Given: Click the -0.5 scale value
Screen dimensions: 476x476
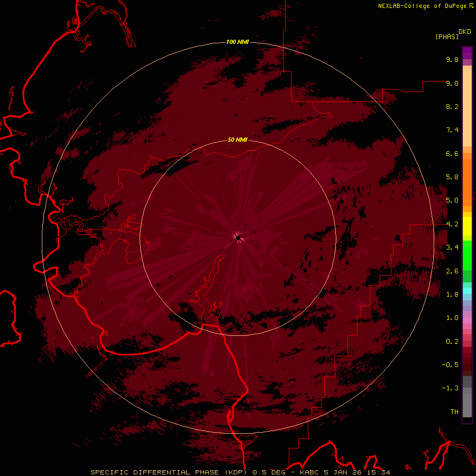Looking at the screenshot, I should coord(450,365).
